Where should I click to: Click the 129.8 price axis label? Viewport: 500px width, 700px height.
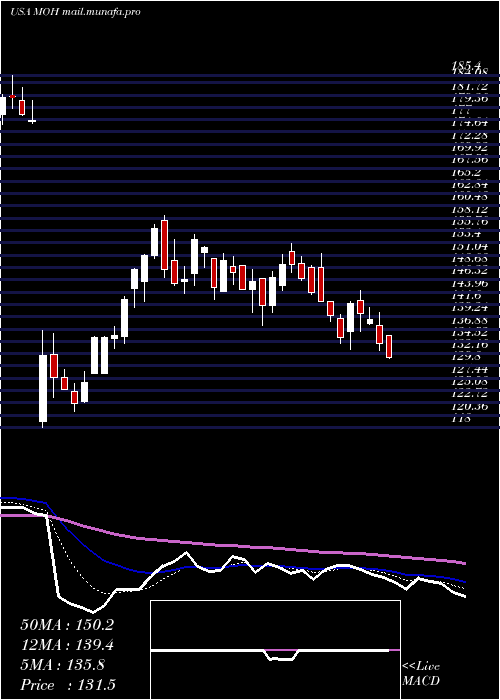[466, 358]
